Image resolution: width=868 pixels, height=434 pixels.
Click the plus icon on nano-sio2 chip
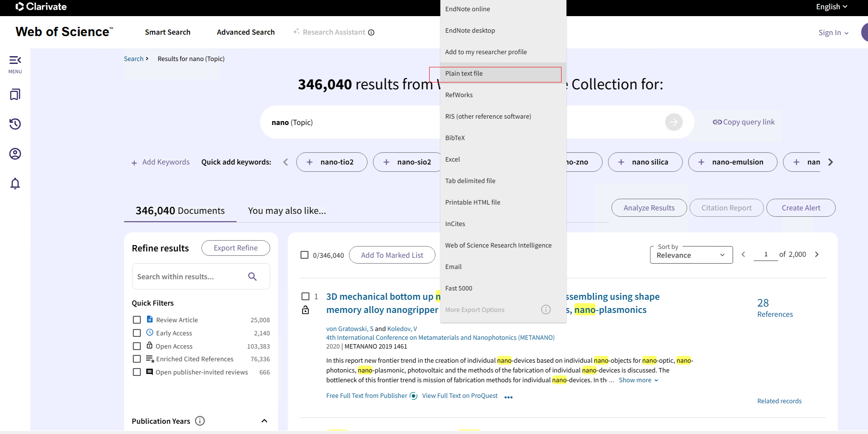[x=386, y=162]
